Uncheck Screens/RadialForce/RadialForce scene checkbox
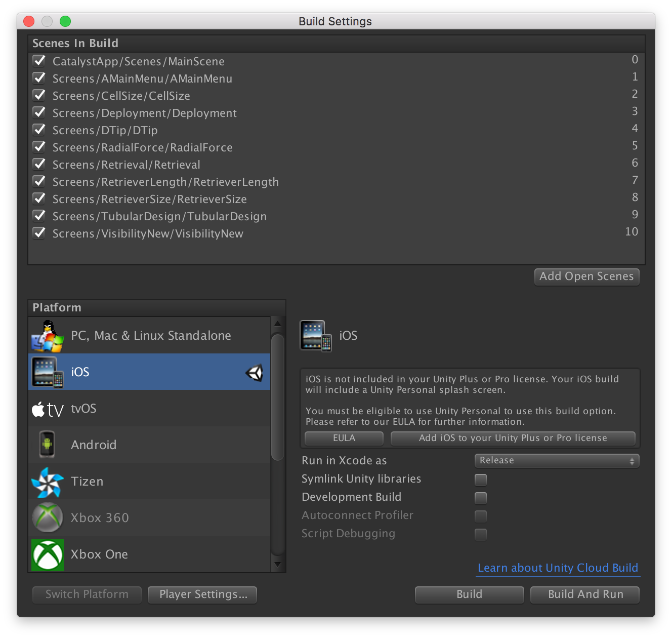The width and height of the screenshot is (672, 638). point(39,147)
